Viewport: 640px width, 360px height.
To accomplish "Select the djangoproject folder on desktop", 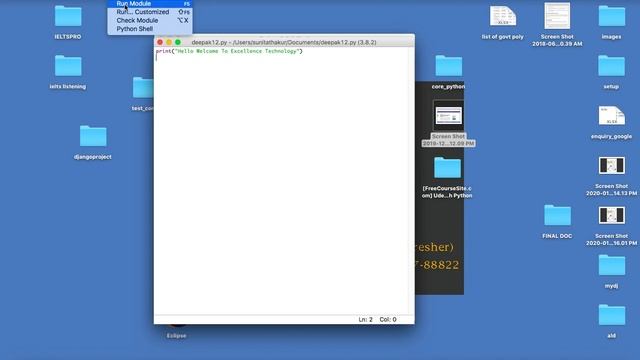I will point(93,136).
